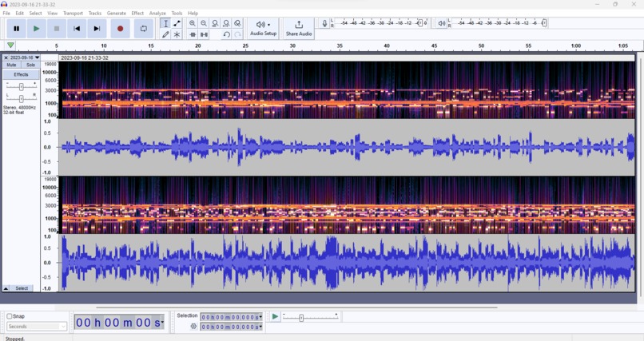Adjust the recording level slider on meter
Image resolution: width=644 pixels, height=341 pixels.
click(x=420, y=23)
